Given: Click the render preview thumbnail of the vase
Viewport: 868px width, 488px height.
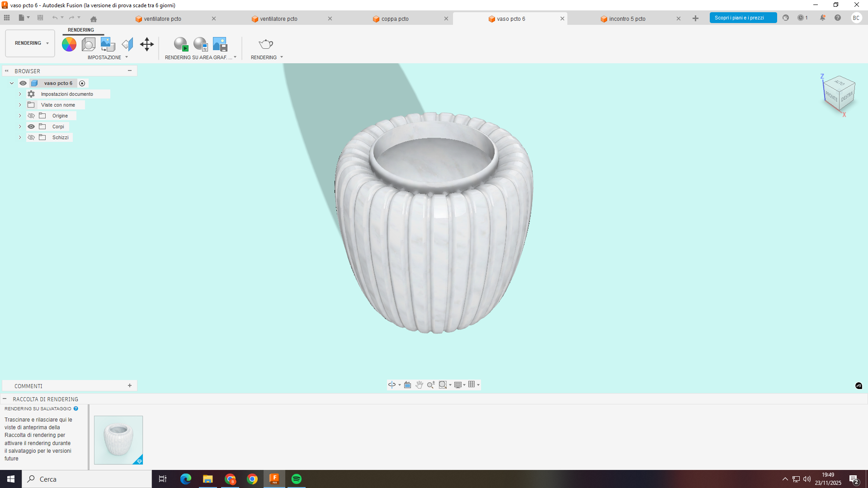Looking at the screenshot, I should click(x=118, y=439).
